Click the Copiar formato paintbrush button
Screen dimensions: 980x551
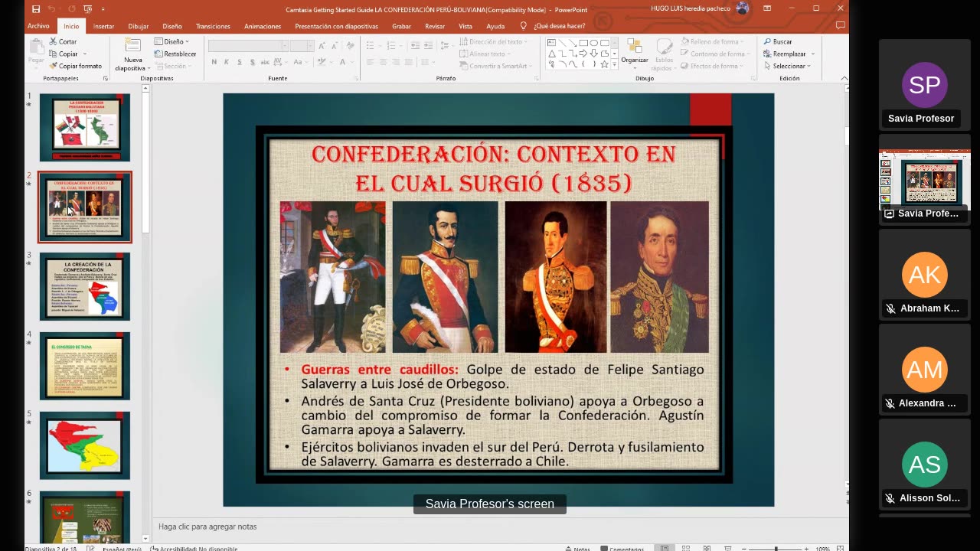point(75,66)
